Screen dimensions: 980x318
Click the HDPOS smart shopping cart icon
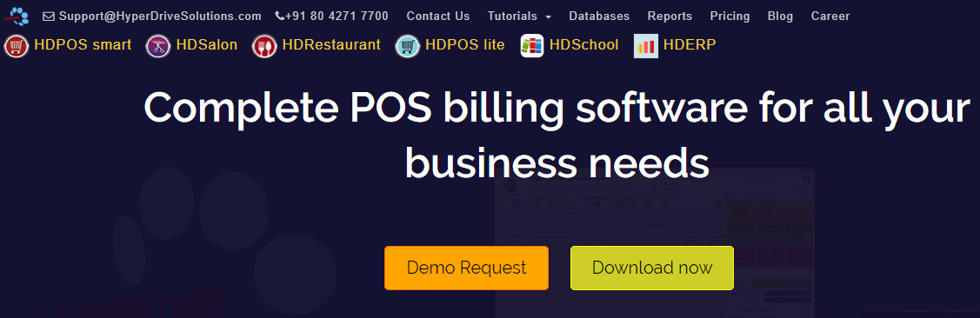pos(17,45)
